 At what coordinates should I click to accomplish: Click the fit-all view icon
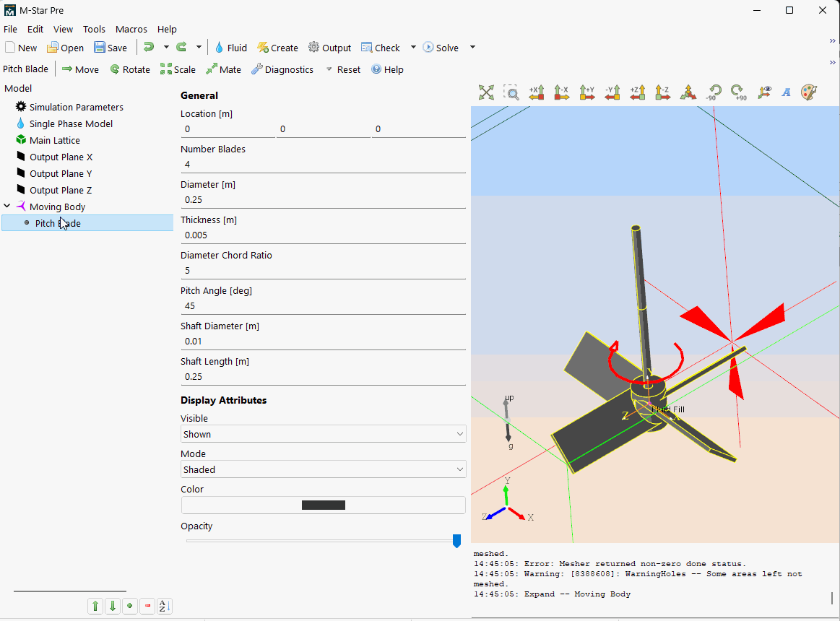click(486, 92)
